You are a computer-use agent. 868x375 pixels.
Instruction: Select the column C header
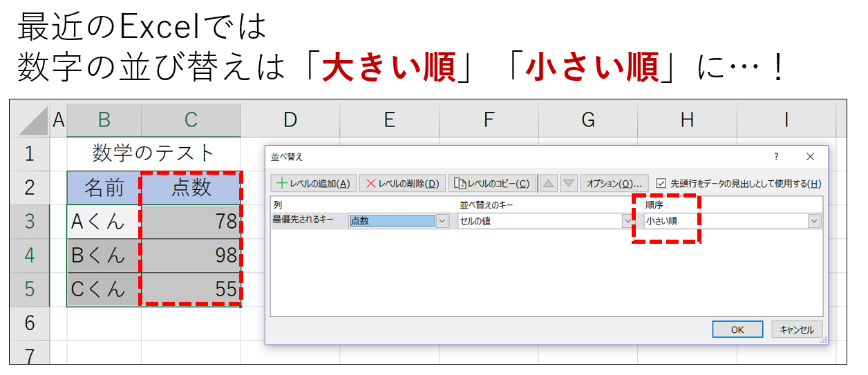(191, 120)
